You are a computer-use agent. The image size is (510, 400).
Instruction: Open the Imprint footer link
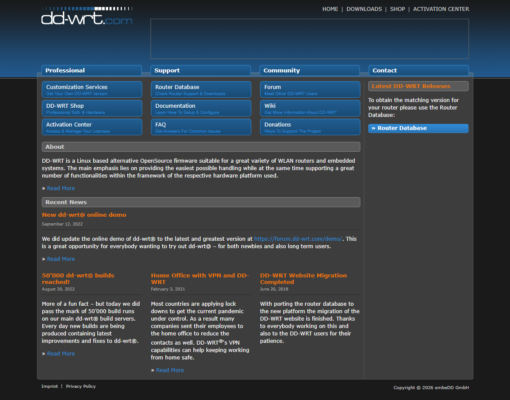tap(49, 386)
